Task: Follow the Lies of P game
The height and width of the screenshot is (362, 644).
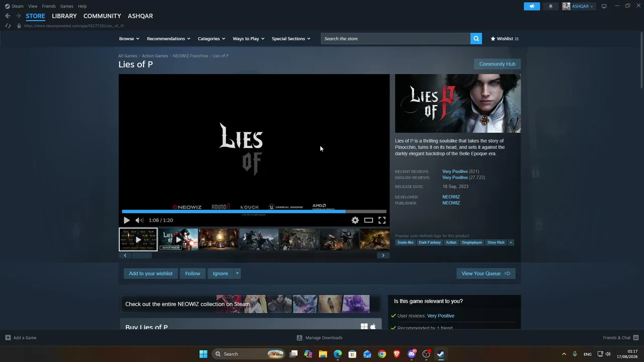Action: point(193,274)
